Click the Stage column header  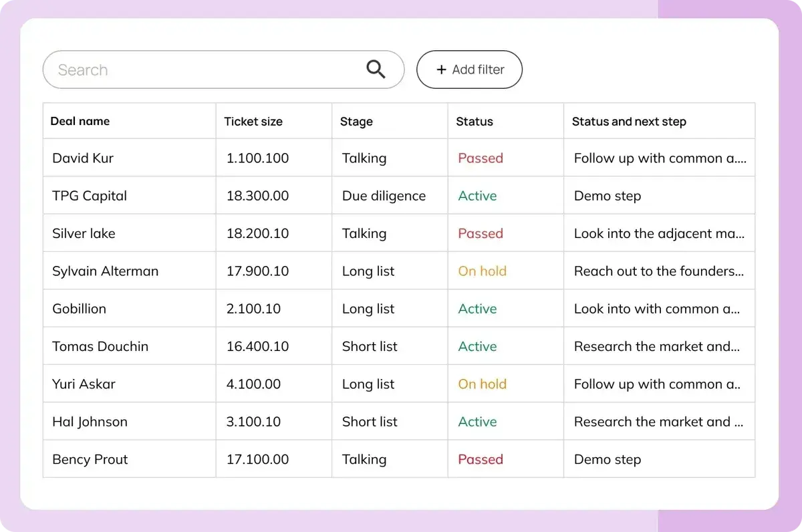[x=356, y=121]
